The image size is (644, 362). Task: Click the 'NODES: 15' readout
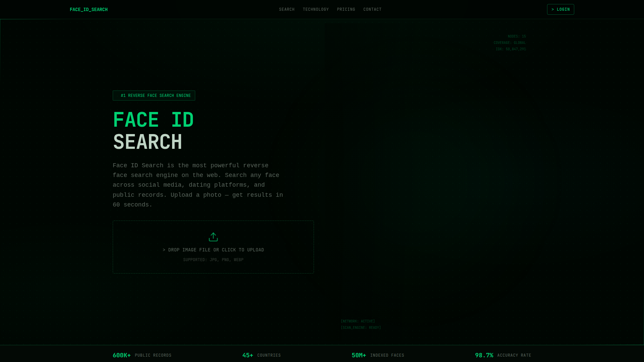pos(517,37)
